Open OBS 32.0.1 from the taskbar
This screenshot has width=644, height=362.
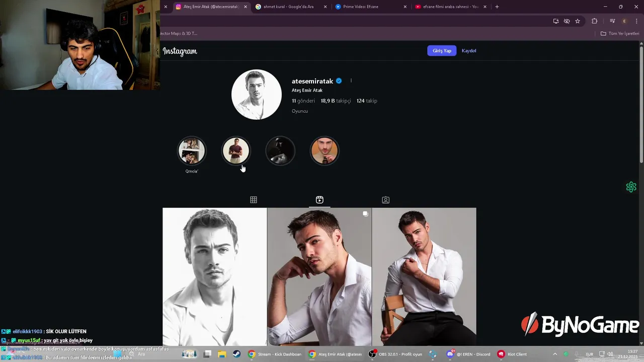tap(396, 354)
